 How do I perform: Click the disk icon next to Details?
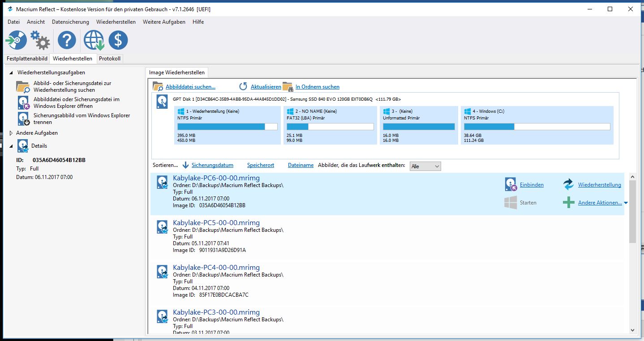point(23,146)
